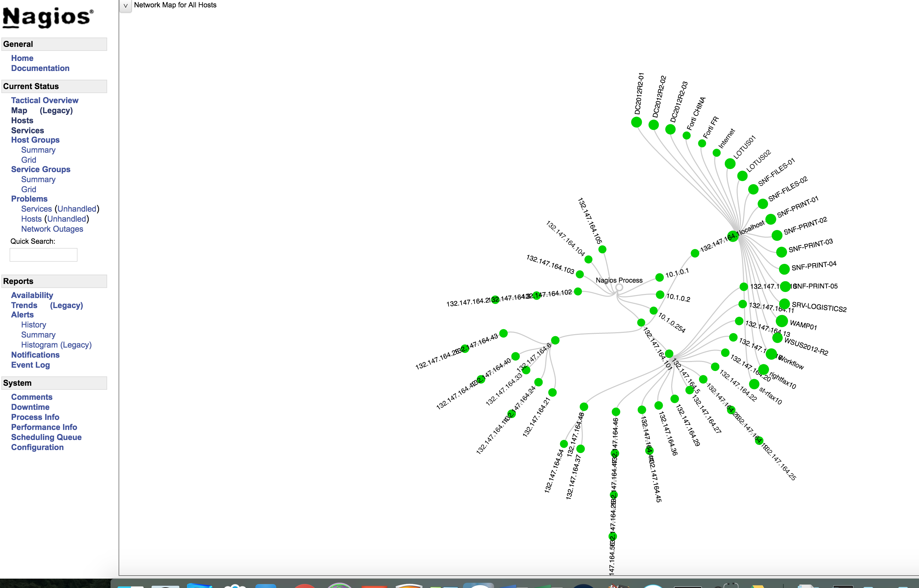The height and width of the screenshot is (588, 919).
Task: Open the Event Log report
Action: 30,365
